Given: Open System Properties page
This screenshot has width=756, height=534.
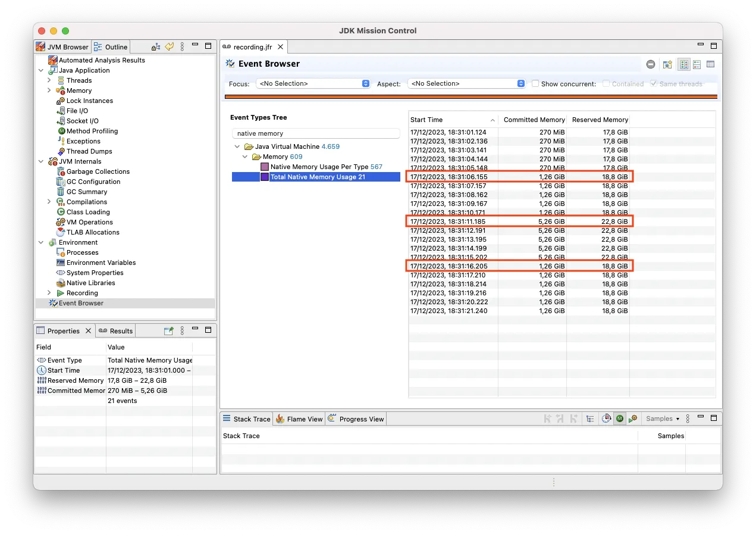Looking at the screenshot, I should tap(95, 273).
